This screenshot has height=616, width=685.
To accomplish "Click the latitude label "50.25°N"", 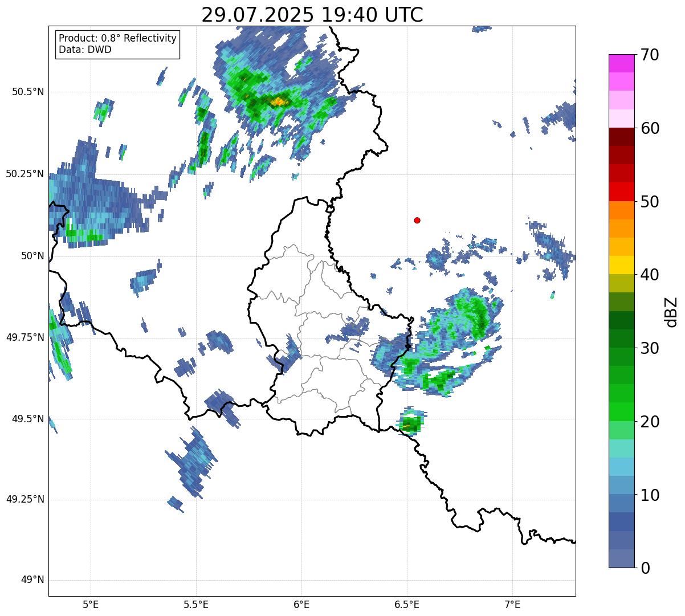I will [25, 174].
